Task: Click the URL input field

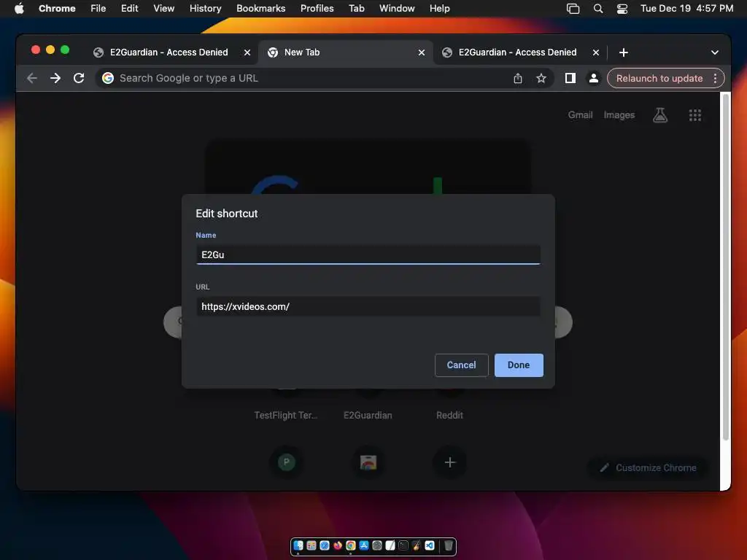Action: pos(368,307)
